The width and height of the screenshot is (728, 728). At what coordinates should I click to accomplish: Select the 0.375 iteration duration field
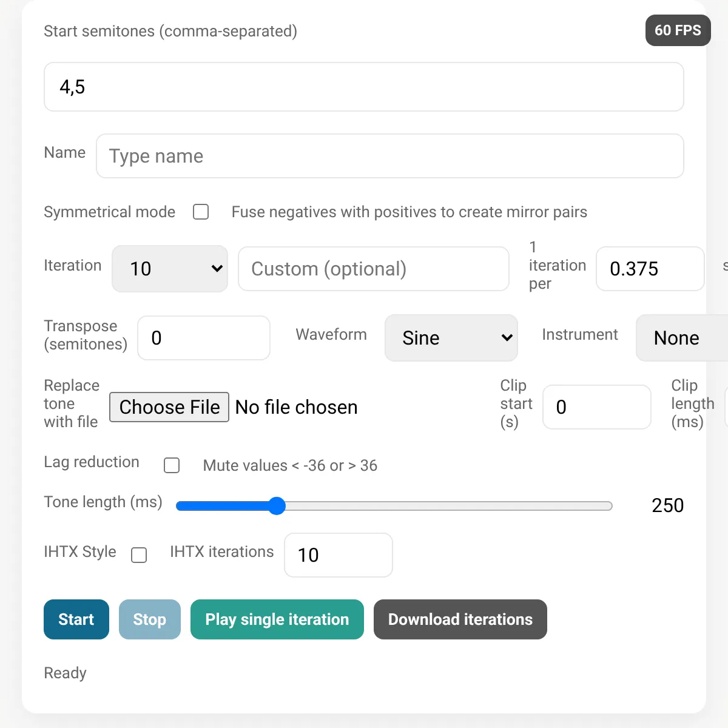(x=650, y=269)
